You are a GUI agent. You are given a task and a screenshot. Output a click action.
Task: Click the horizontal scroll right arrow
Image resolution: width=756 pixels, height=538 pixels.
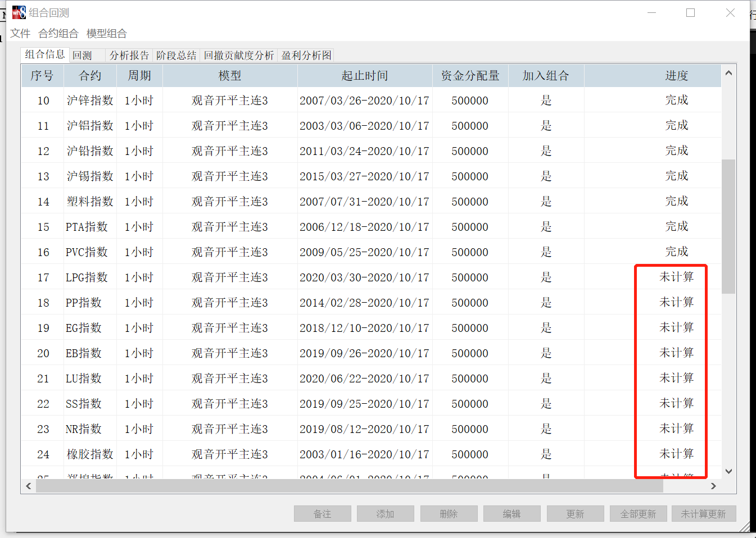pos(713,486)
